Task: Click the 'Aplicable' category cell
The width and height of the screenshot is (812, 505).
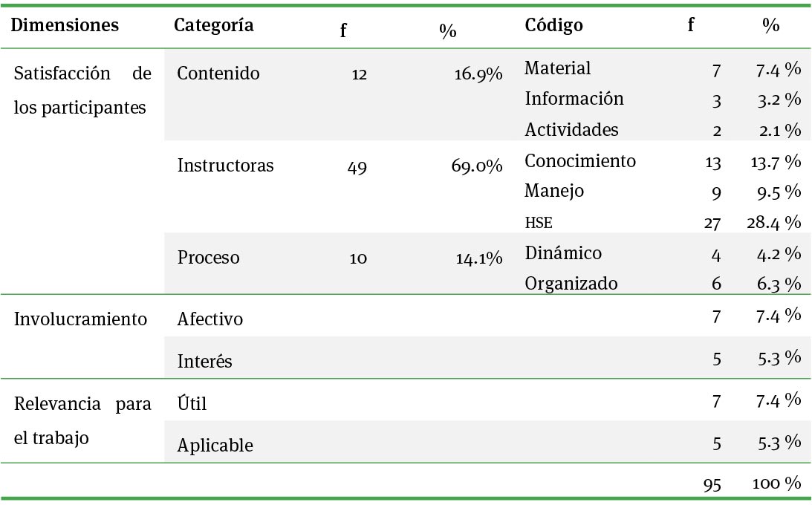Action: pyautogui.click(x=215, y=446)
